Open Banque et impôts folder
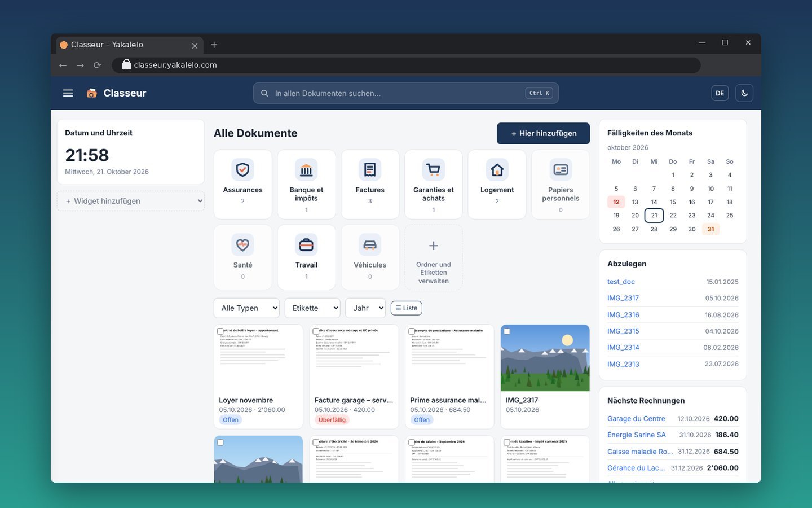 306,184
